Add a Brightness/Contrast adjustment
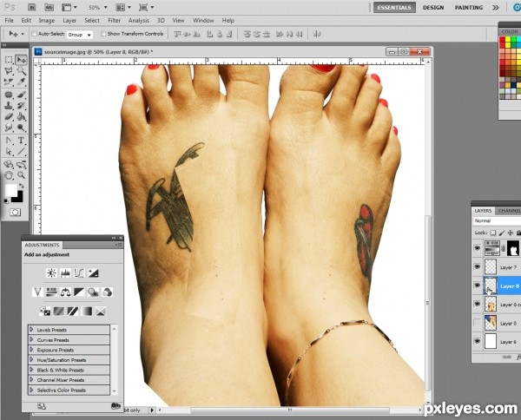 [x=51, y=273]
